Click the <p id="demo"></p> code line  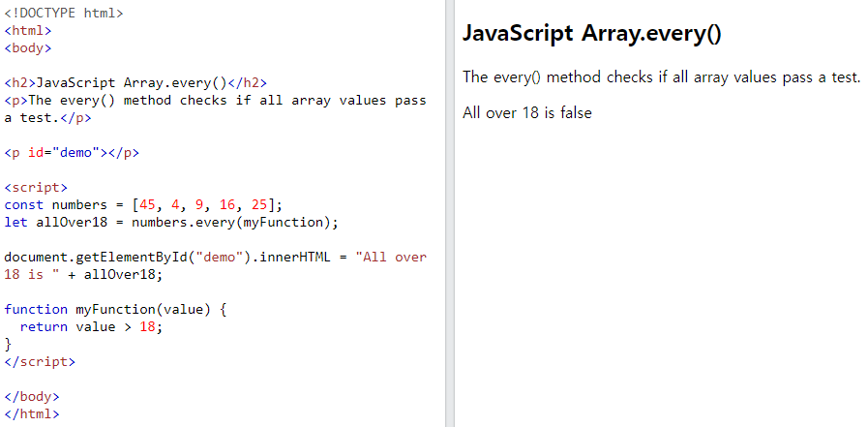[72, 153]
